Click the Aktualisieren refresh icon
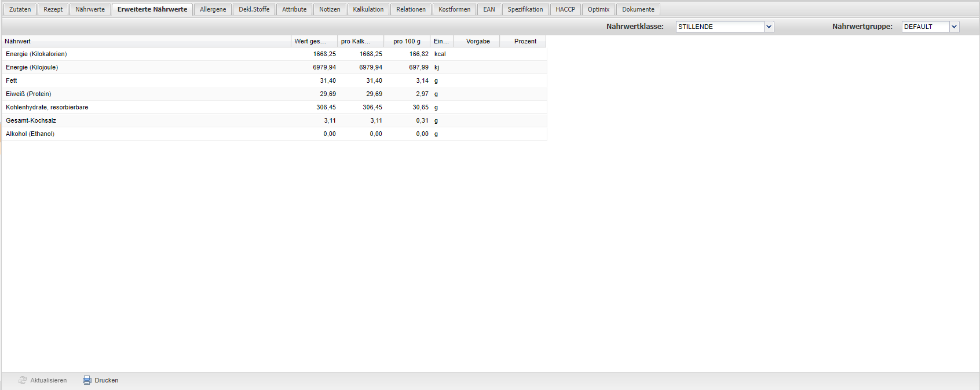980x390 pixels. coord(23,380)
